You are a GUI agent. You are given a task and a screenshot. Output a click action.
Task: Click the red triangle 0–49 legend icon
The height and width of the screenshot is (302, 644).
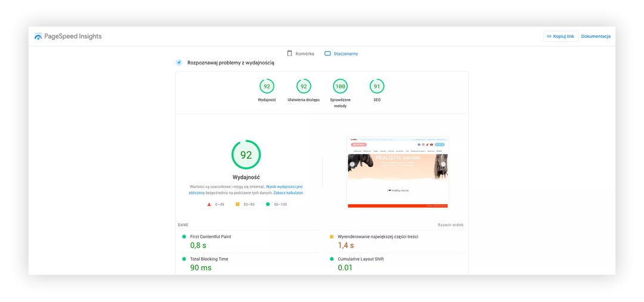coord(209,204)
